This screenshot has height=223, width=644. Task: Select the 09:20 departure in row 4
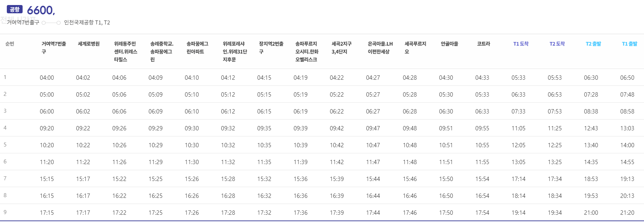[x=47, y=128]
